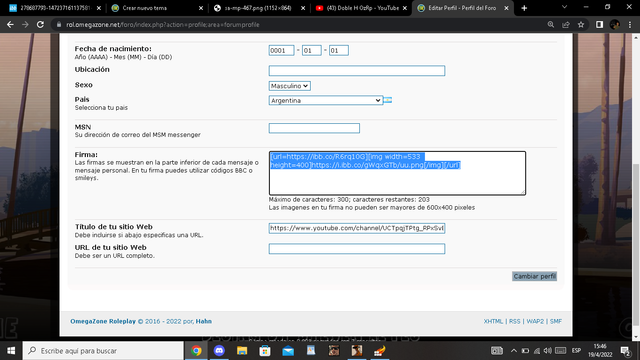Open the Mail app from the taskbar
The width and height of the screenshot is (640, 360).
pyautogui.click(x=288, y=351)
